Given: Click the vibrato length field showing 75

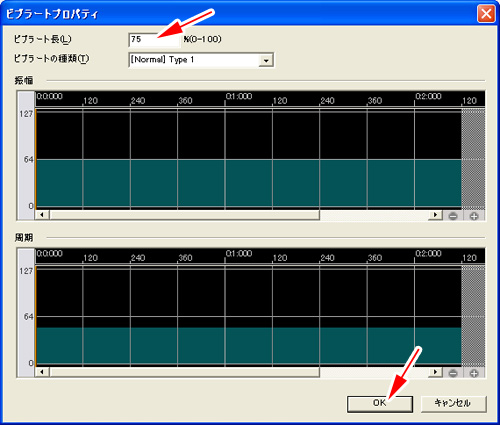Looking at the screenshot, I should [x=154, y=39].
